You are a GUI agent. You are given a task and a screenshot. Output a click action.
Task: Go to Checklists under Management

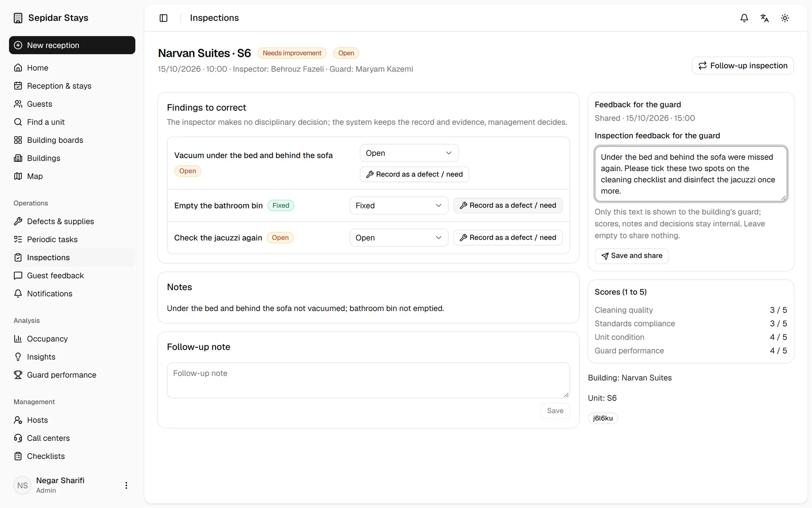point(72,456)
